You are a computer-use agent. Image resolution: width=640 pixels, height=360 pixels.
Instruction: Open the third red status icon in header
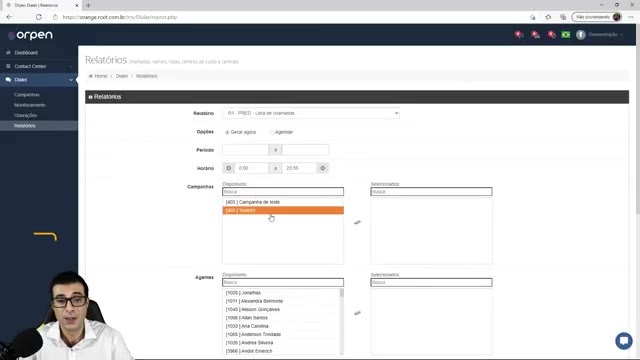(551, 35)
